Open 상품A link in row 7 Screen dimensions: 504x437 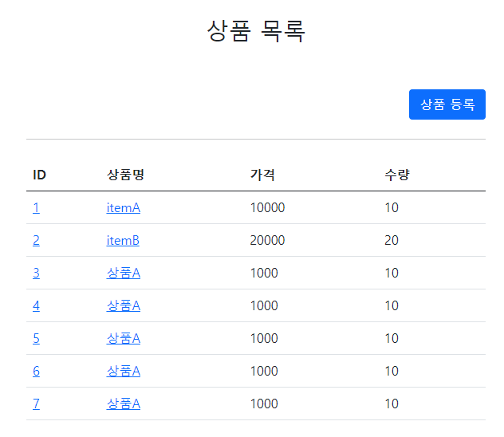pos(124,404)
